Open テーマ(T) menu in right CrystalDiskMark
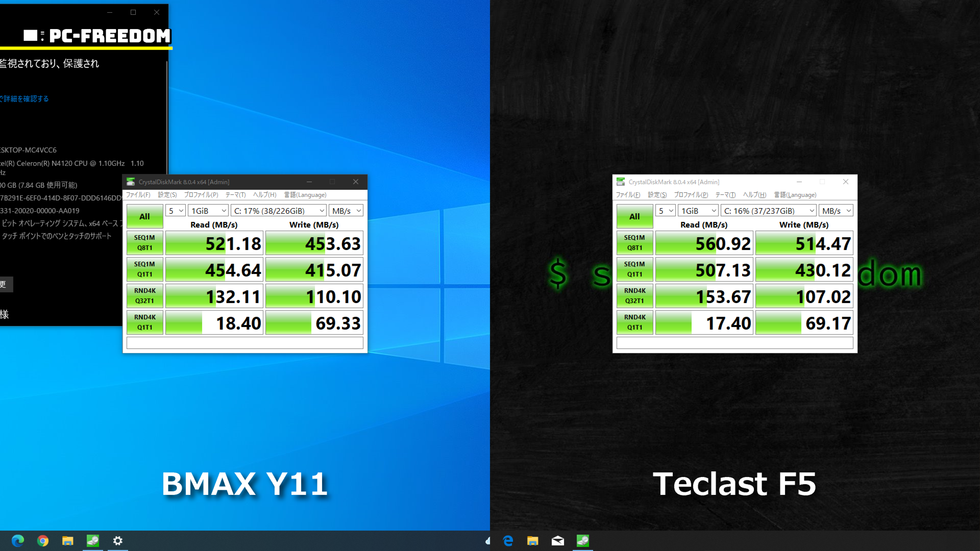 point(725,195)
